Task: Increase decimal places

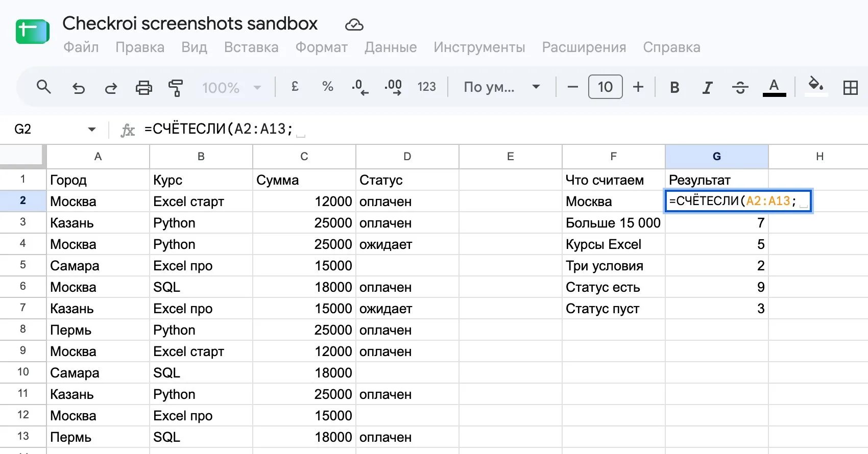Action: 393,87
